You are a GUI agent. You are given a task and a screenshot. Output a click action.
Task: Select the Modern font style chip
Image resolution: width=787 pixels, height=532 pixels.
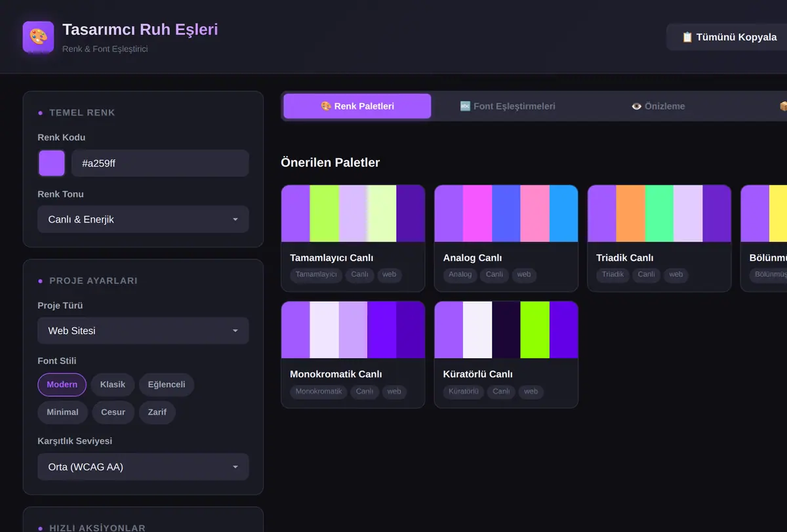click(62, 384)
